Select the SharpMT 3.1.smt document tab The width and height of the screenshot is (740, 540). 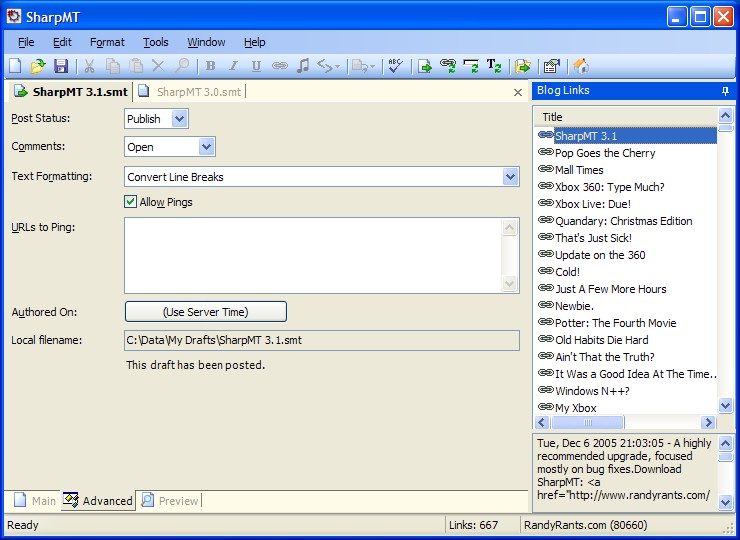(70, 92)
